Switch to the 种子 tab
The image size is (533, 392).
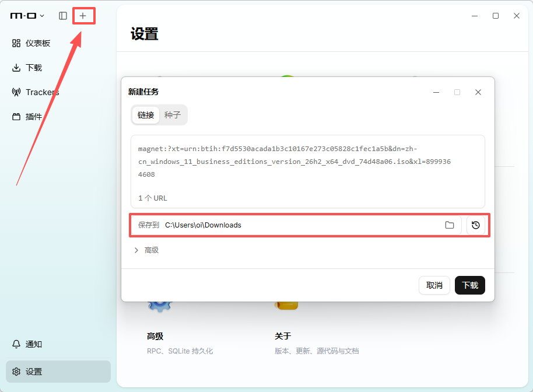click(173, 115)
